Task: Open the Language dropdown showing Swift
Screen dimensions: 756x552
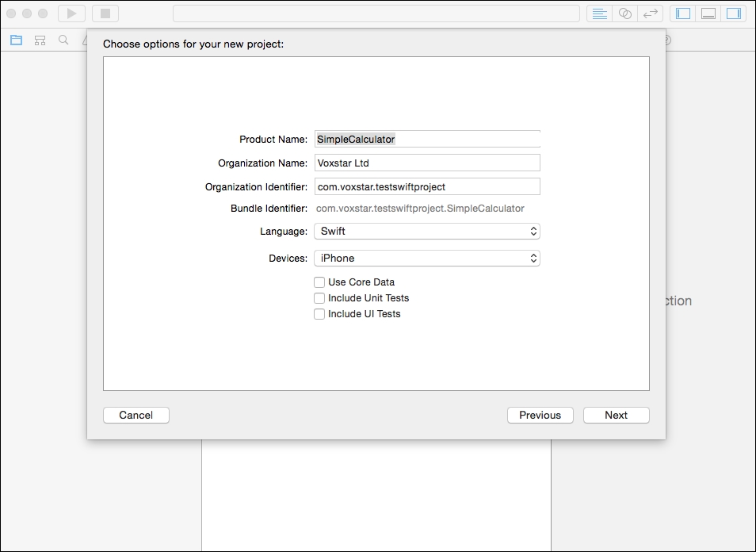Action: 427,231
